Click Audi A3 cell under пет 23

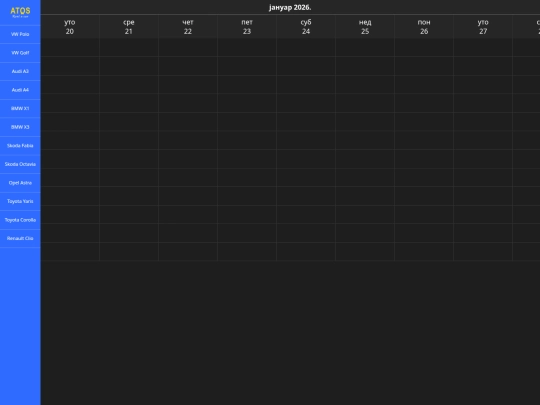247,84
